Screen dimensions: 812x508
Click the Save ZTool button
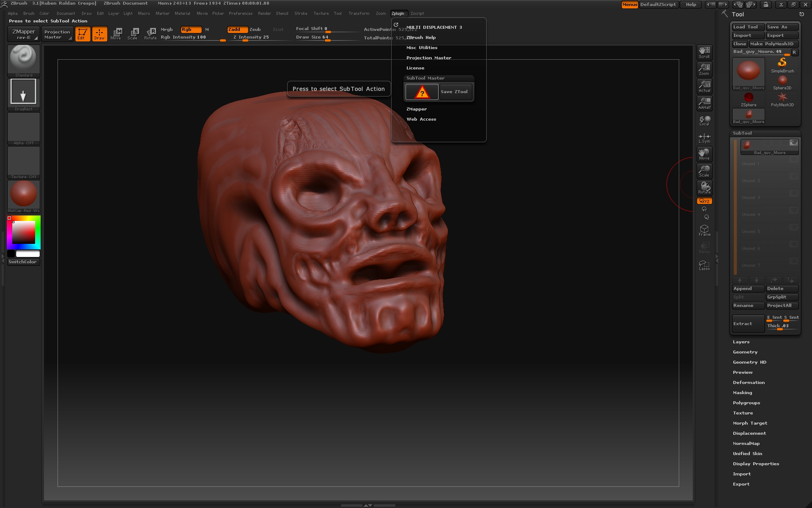[x=455, y=92]
